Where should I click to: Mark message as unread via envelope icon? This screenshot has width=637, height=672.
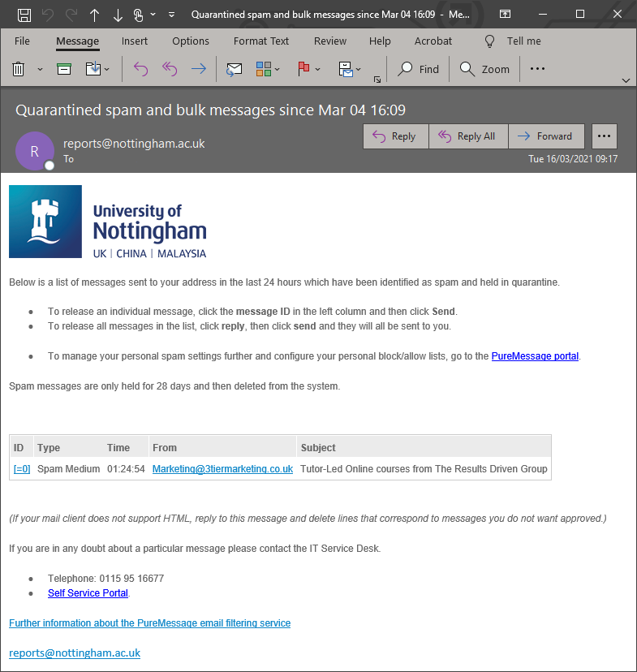(234, 69)
